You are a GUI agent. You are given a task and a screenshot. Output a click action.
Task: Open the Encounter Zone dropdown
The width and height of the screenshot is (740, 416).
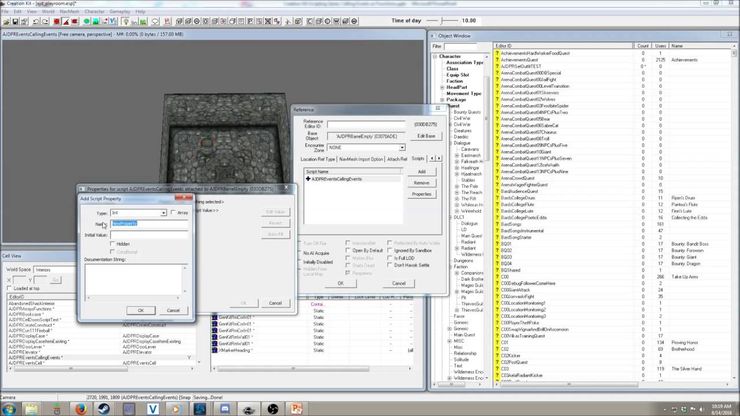pyautogui.click(x=404, y=147)
